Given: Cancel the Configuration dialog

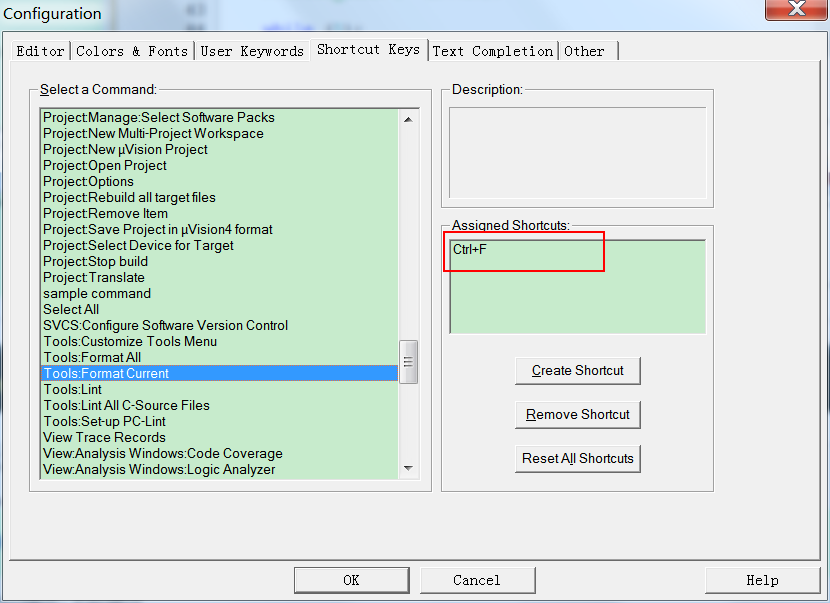Looking at the screenshot, I should [x=476, y=580].
